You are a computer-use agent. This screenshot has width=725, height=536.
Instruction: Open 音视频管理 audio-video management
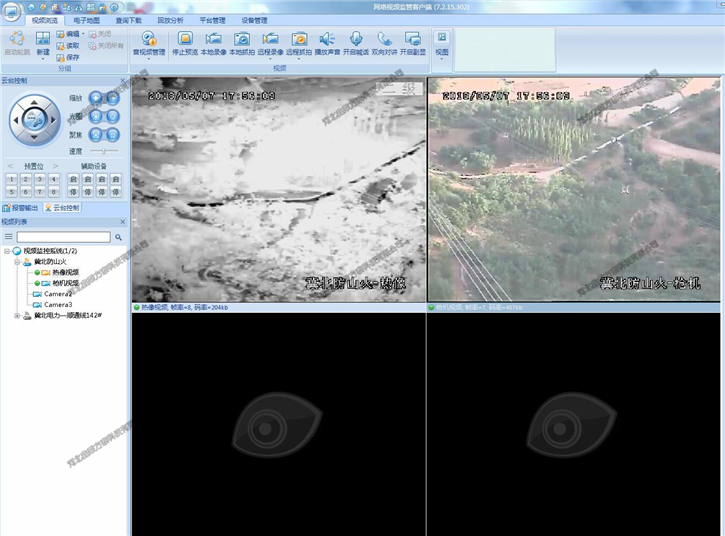(149, 42)
